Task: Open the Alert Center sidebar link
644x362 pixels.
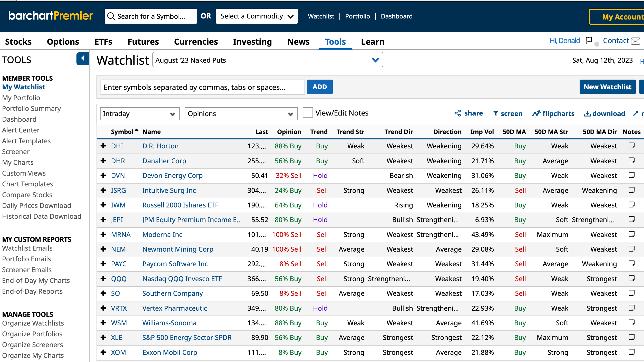Action: point(21,130)
